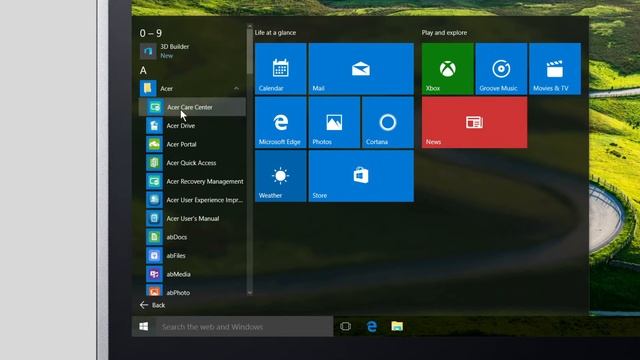Viewport: 640px width, 360px height.
Task: Click the 0 – 9 section header
Action: pyautogui.click(x=151, y=33)
